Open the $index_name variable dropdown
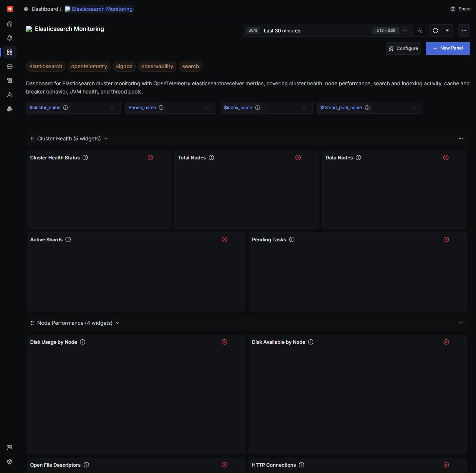This screenshot has height=473, width=476. click(287, 108)
